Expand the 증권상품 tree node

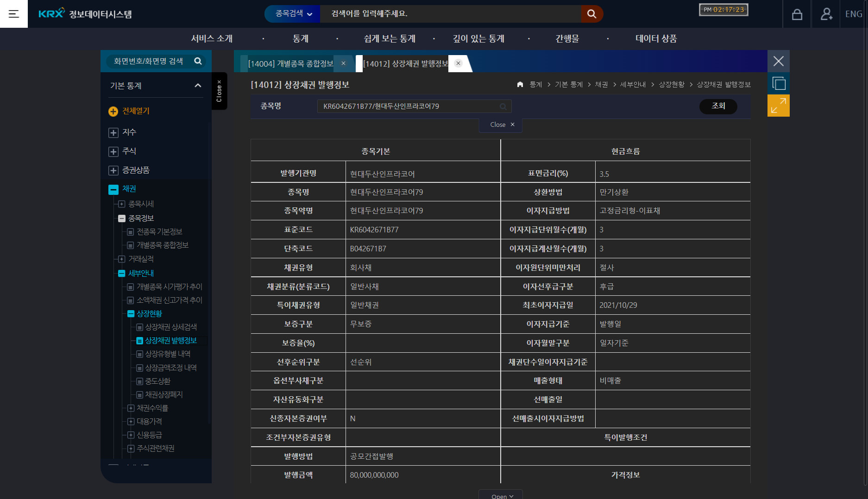point(113,170)
